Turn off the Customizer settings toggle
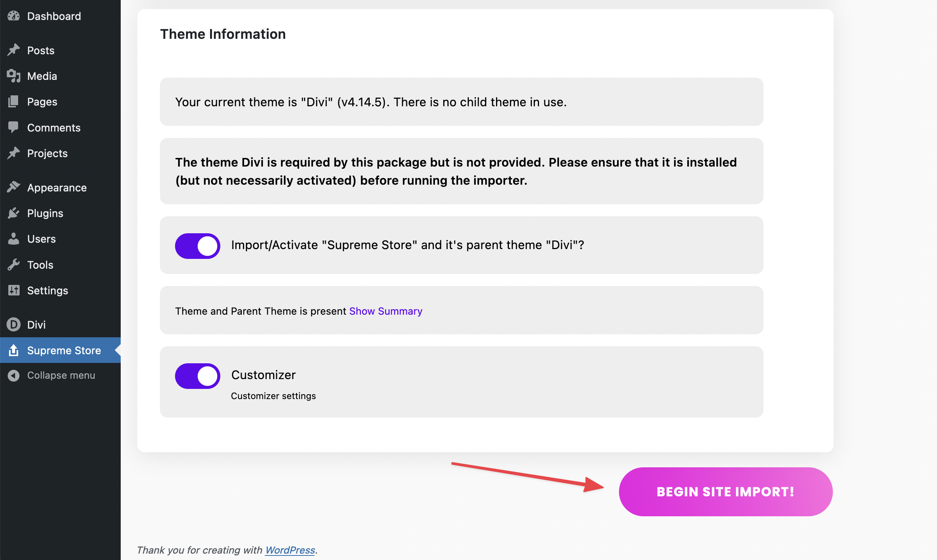The height and width of the screenshot is (560, 937). tap(198, 376)
